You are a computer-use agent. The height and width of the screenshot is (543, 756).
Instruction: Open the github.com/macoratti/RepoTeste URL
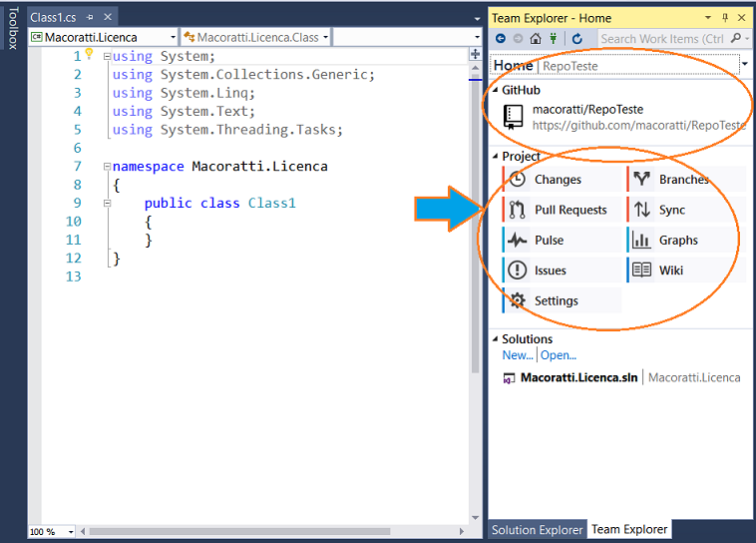[x=639, y=126]
